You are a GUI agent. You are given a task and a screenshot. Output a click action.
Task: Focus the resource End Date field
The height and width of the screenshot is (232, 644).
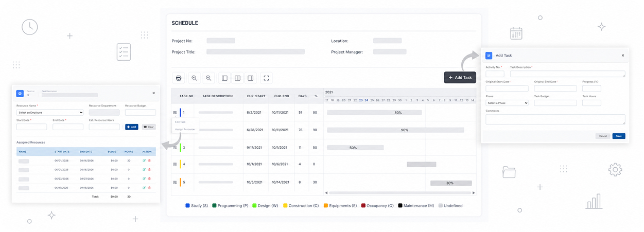pyautogui.click(x=68, y=127)
